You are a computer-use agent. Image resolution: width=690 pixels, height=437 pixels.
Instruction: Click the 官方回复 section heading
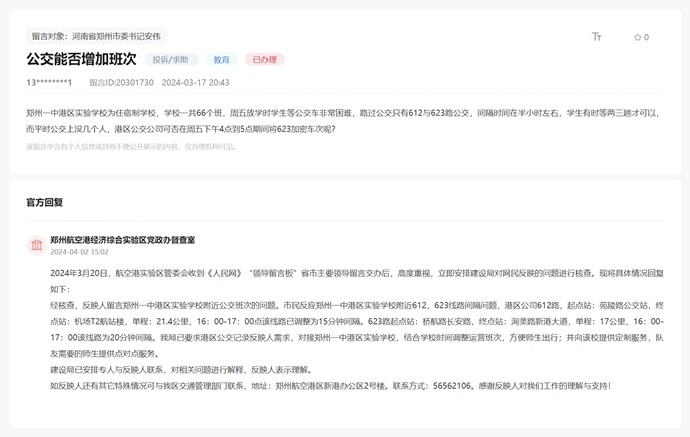click(44, 202)
